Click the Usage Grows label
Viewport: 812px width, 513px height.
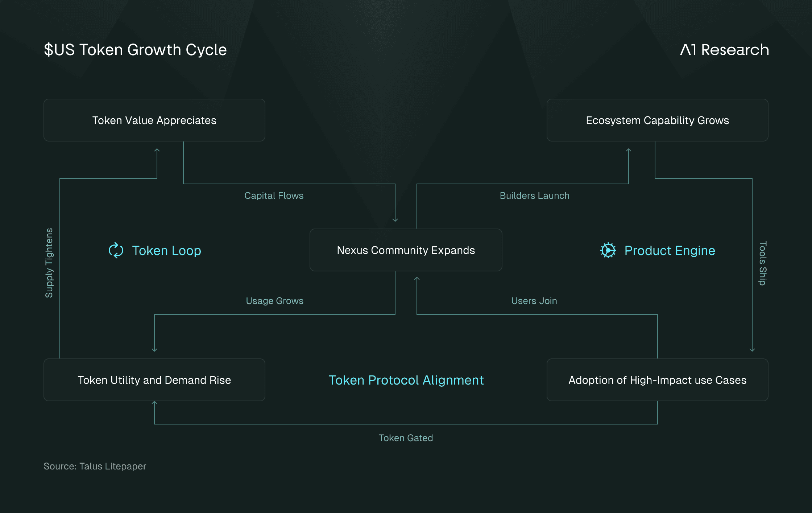pyautogui.click(x=274, y=301)
